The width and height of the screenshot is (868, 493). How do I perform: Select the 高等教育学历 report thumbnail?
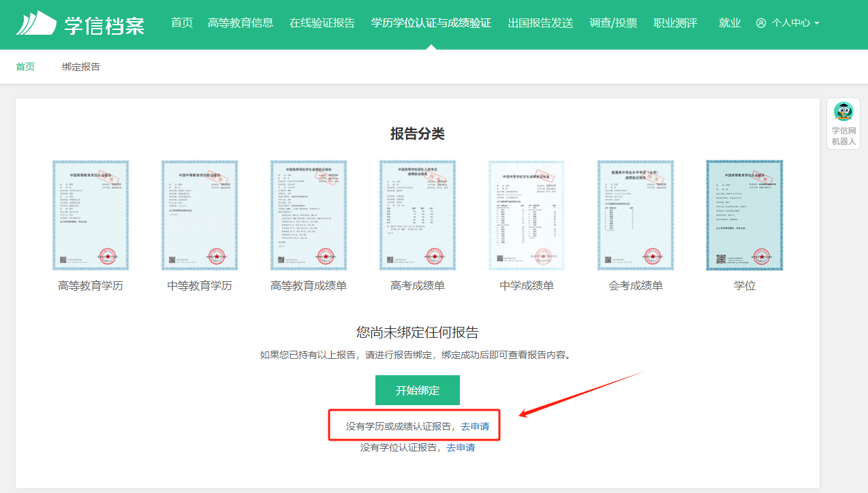(91, 215)
